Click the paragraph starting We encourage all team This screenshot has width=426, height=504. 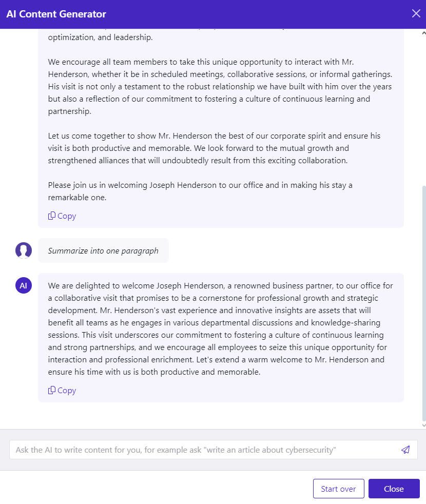[x=220, y=86]
